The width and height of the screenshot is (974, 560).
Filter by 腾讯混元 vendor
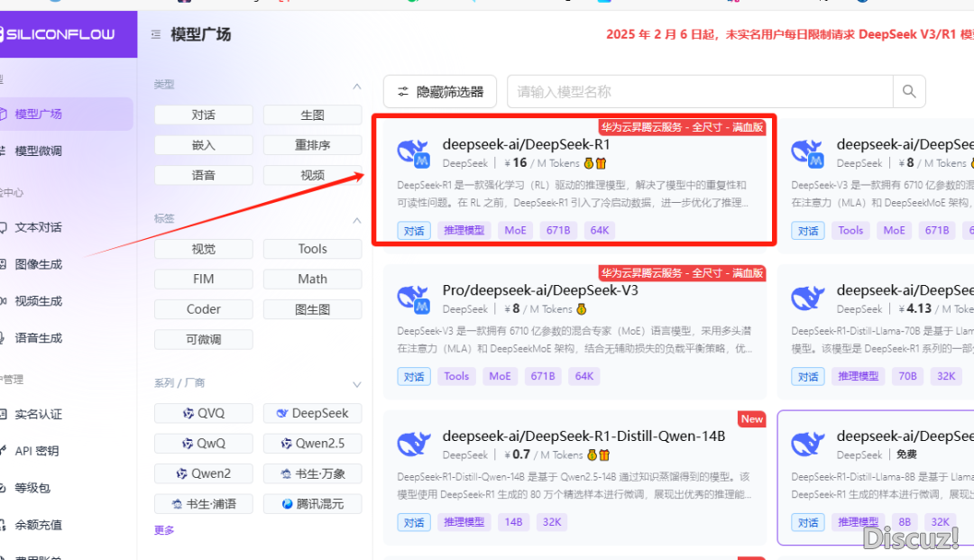point(312,504)
